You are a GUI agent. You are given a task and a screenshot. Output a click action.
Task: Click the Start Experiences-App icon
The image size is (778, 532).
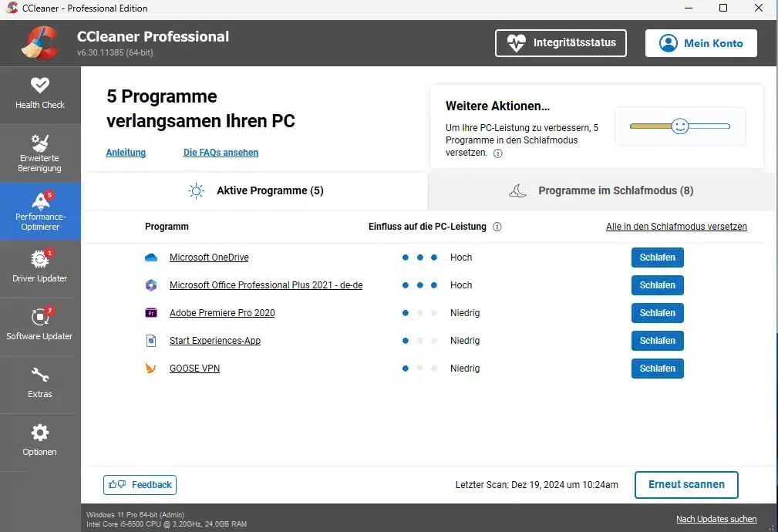pos(151,341)
